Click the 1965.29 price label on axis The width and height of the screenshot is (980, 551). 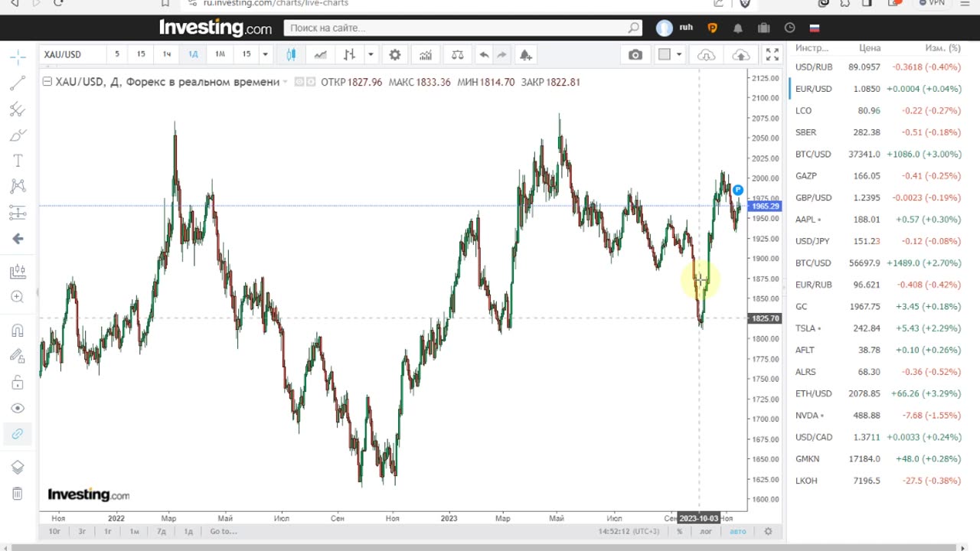coord(766,207)
